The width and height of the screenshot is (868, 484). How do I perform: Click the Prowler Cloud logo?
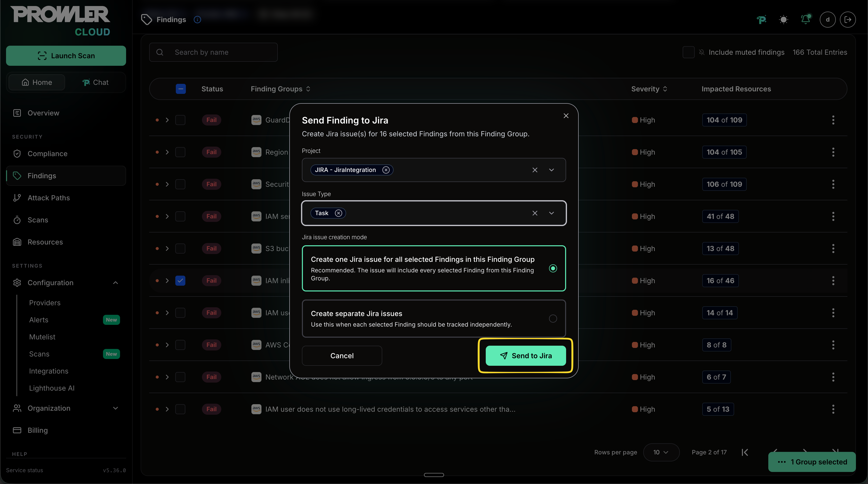60,21
